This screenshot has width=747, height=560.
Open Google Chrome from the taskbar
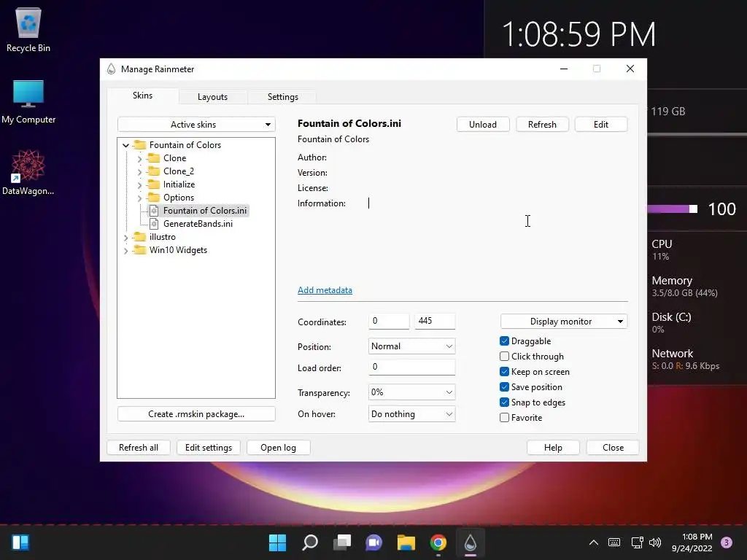tap(438, 542)
